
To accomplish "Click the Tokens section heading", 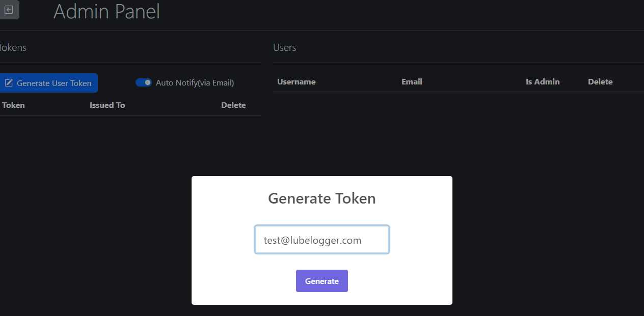I will [13, 48].
